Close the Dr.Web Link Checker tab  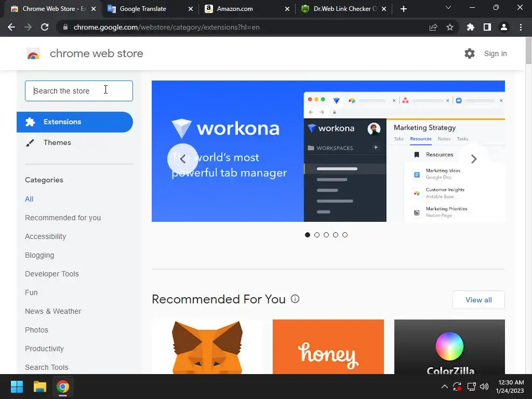pyautogui.click(x=384, y=9)
